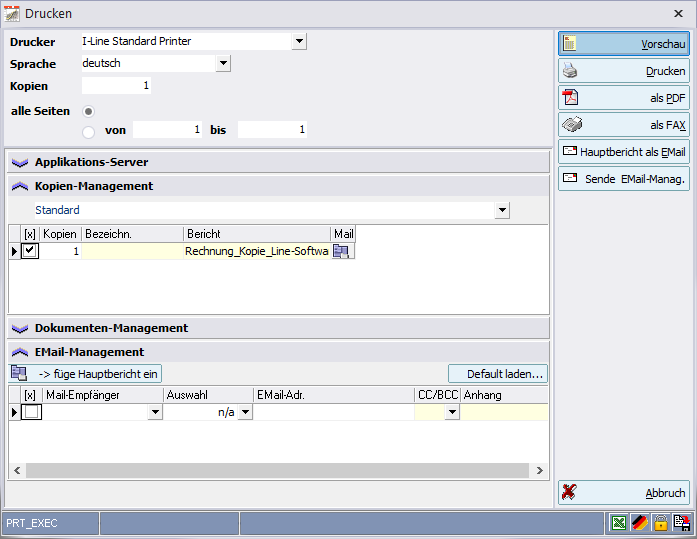
Task: Click the printer icon on Drucken button
Action: tap(570, 71)
